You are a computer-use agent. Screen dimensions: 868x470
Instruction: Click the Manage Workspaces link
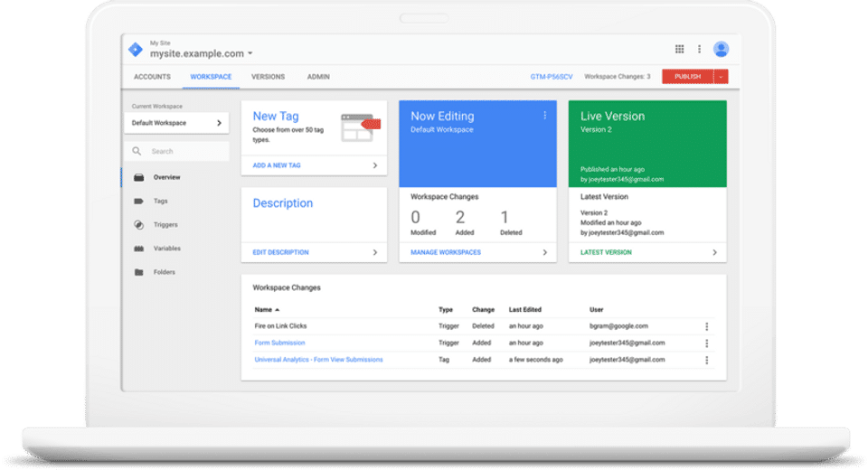pyautogui.click(x=446, y=252)
